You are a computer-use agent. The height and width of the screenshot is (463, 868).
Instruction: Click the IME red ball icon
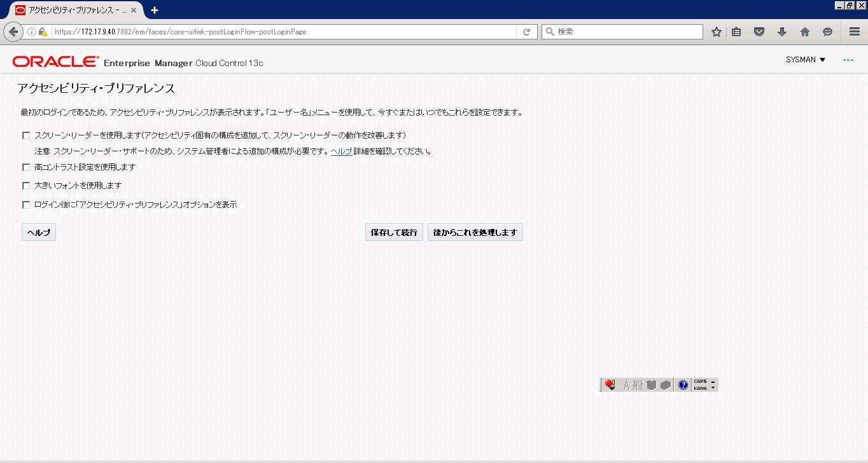(x=610, y=385)
